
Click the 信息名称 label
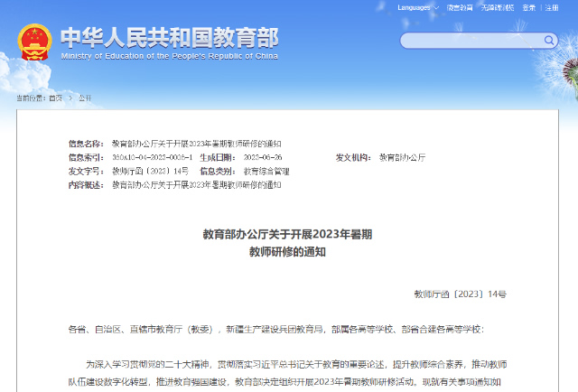86,144
